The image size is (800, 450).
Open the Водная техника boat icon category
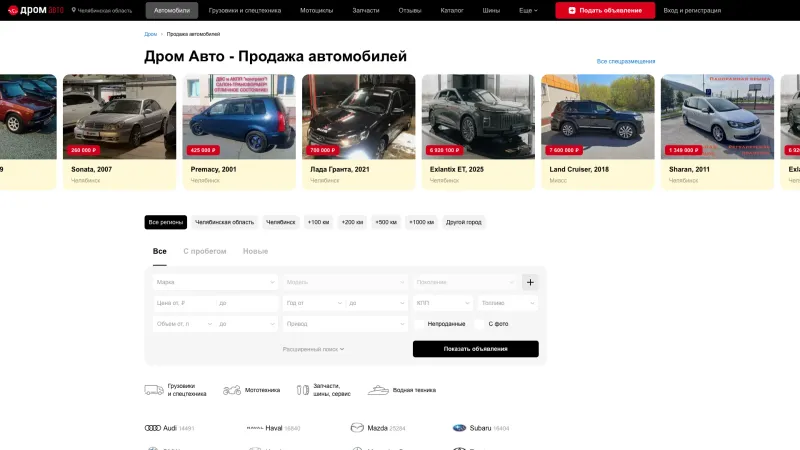click(x=378, y=390)
